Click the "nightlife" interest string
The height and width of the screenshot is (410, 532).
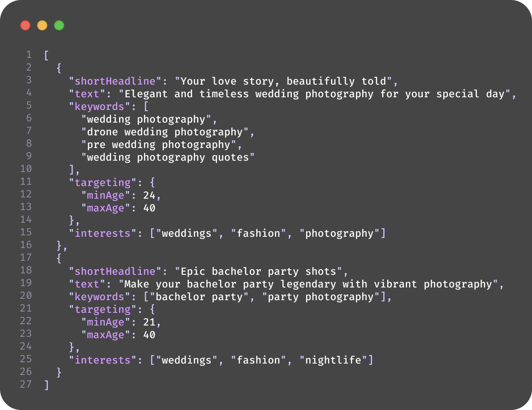tap(334, 360)
